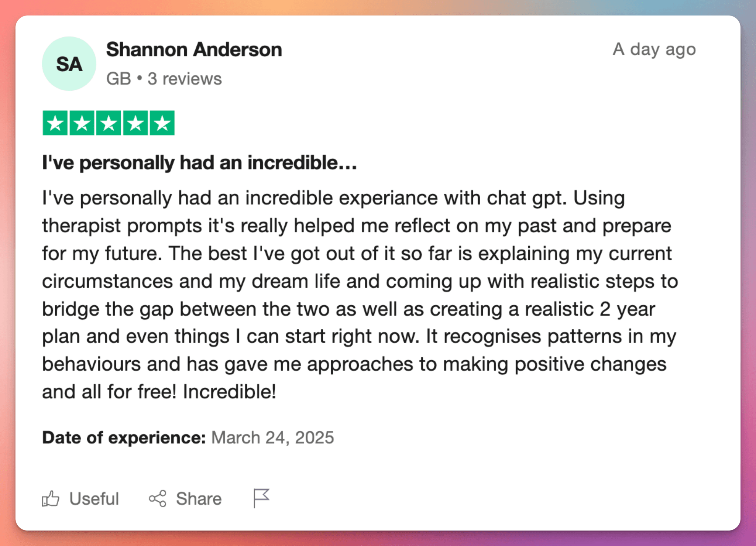Click the fifth star in the rating

162,123
